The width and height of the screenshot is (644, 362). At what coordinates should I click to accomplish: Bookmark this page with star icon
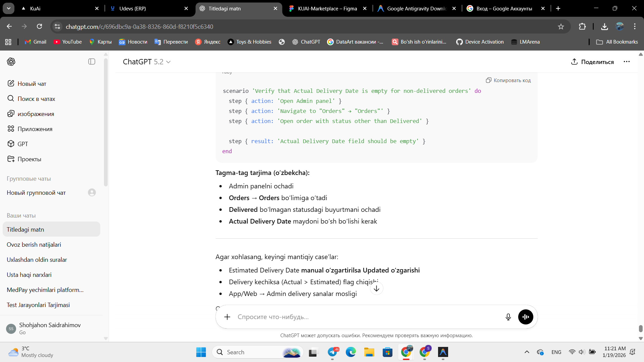(x=561, y=26)
